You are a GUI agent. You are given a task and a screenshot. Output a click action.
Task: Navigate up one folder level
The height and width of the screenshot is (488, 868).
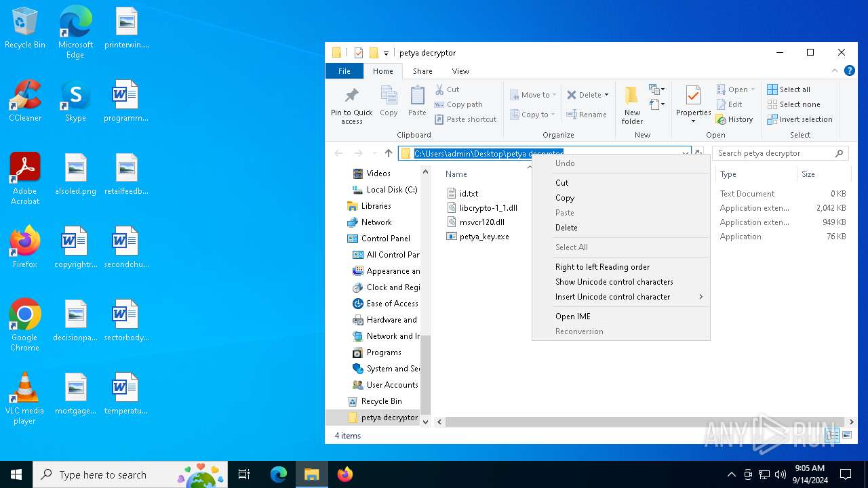pos(389,153)
